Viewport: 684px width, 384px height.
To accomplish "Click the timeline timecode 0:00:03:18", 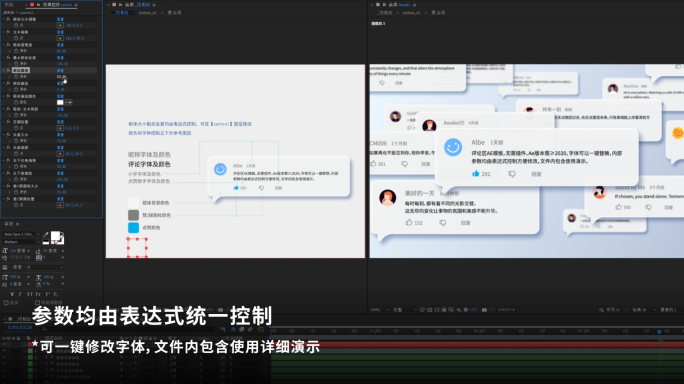I will click(x=20, y=327).
